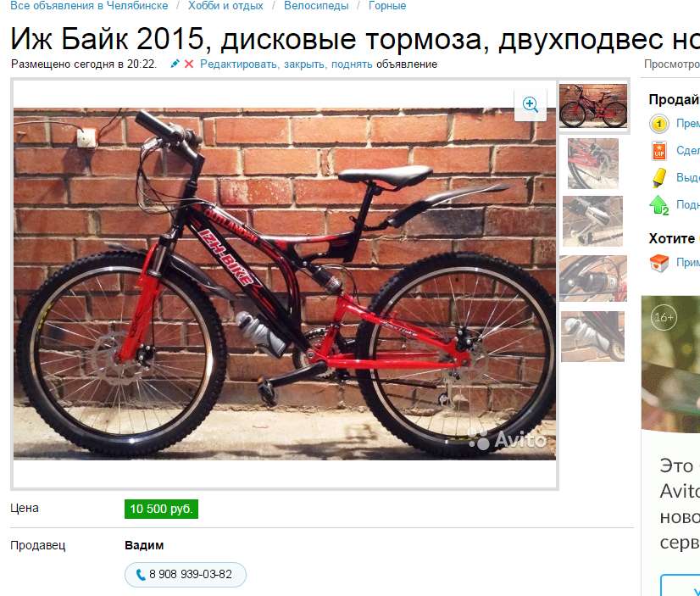The width and height of the screenshot is (700, 596).
Task: Click the gold Premium coin icon
Action: click(659, 124)
